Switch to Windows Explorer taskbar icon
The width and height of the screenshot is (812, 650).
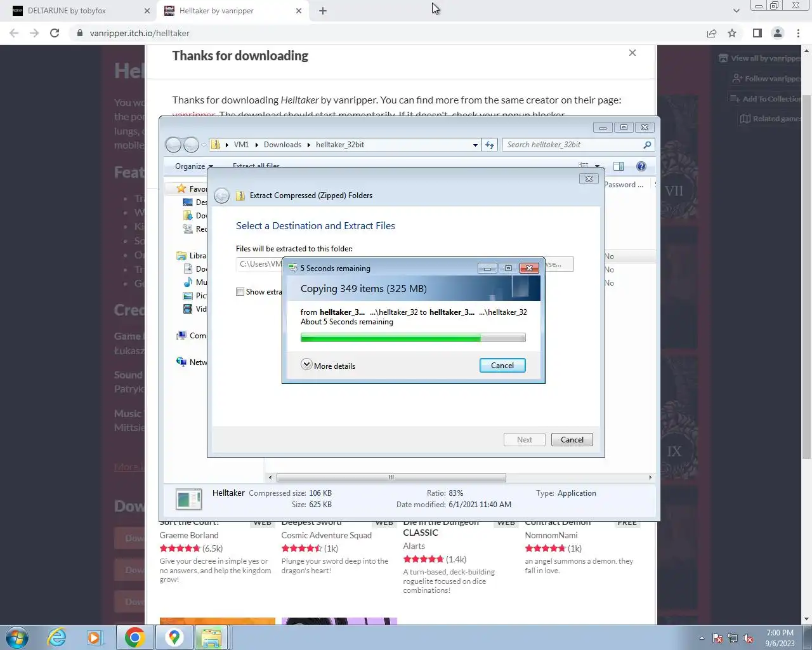[211, 637]
